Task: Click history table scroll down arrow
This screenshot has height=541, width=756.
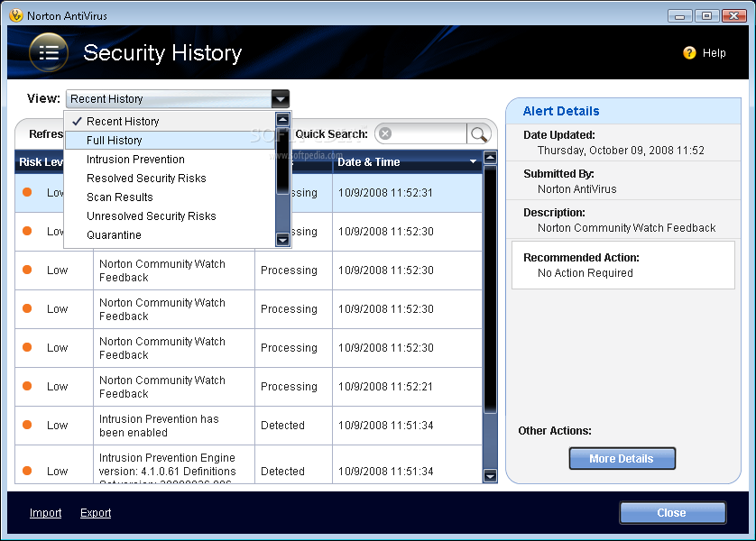Action: point(491,476)
